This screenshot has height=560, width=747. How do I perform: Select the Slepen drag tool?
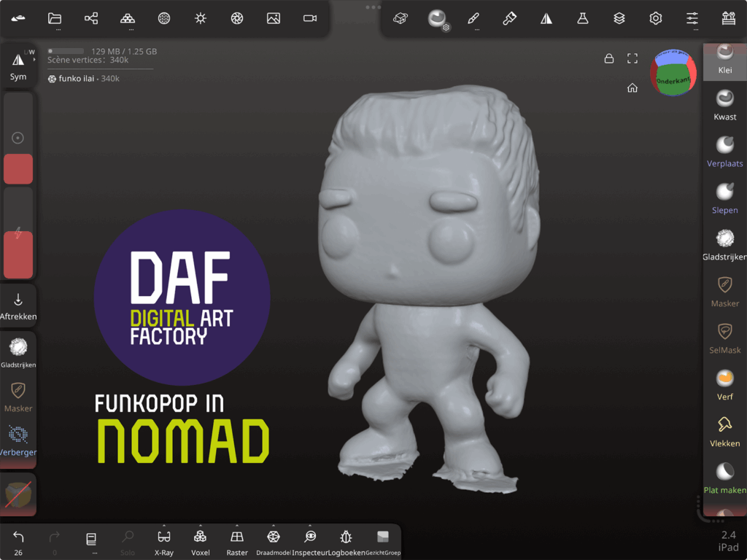tap(725, 198)
